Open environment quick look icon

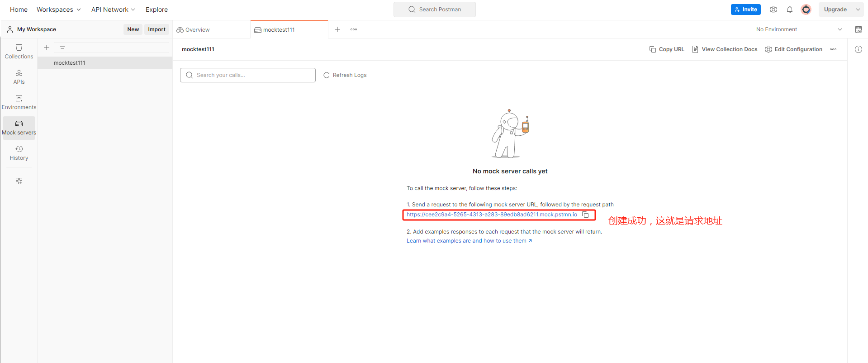(x=859, y=29)
